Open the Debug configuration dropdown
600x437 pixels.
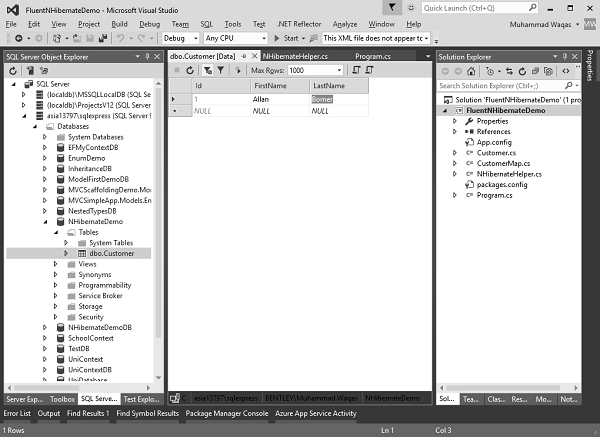pyautogui.click(x=196, y=38)
